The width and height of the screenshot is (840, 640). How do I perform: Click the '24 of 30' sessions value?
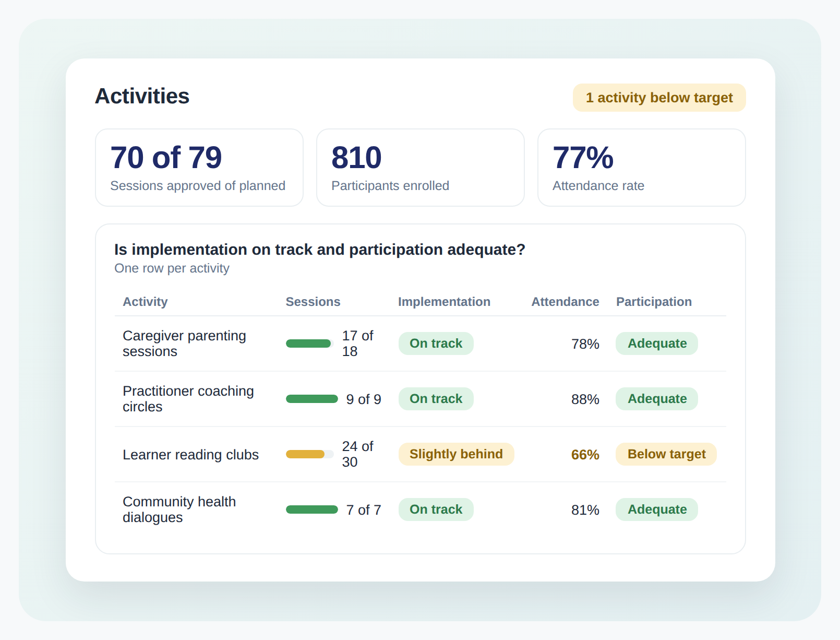(358, 454)
